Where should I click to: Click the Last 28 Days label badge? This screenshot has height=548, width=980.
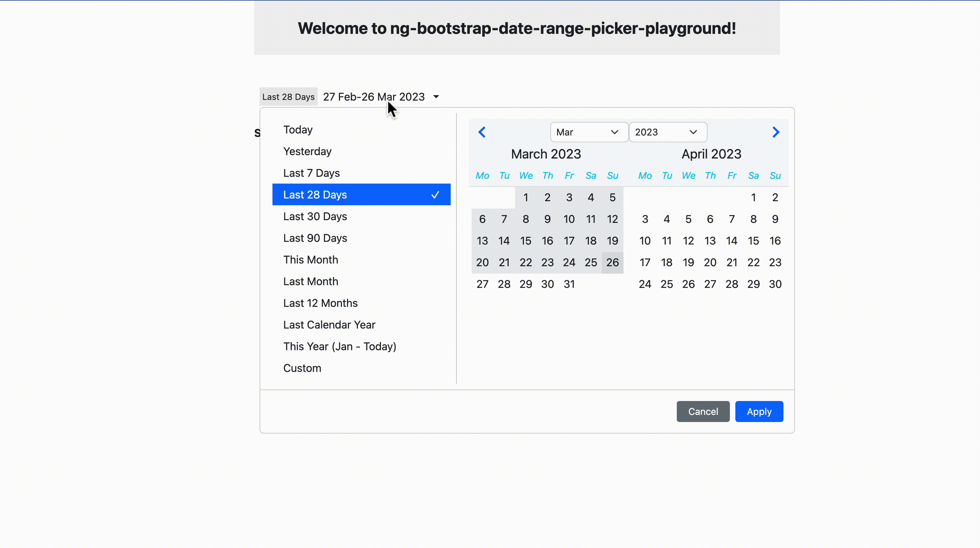[288, 97]
